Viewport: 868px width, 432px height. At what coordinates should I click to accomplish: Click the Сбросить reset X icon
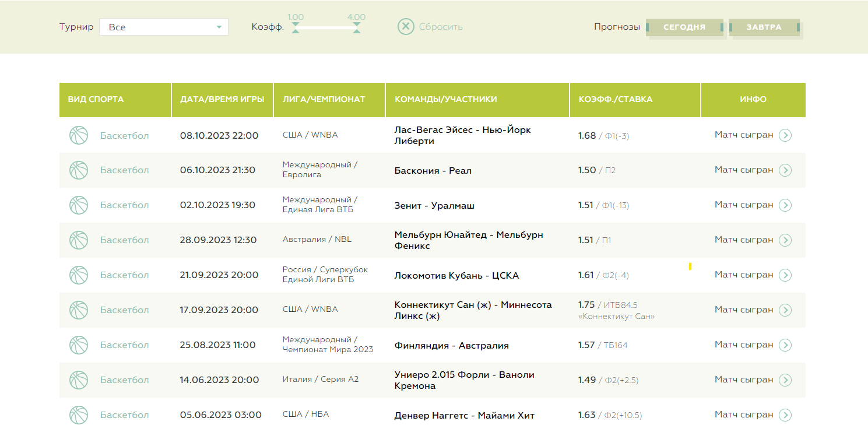(x=406, y=27)
